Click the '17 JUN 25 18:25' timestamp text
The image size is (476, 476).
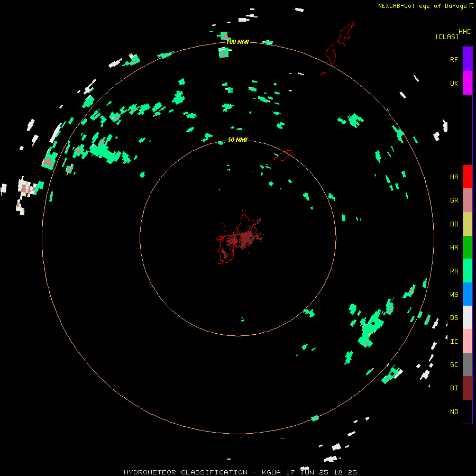(322, 472)
